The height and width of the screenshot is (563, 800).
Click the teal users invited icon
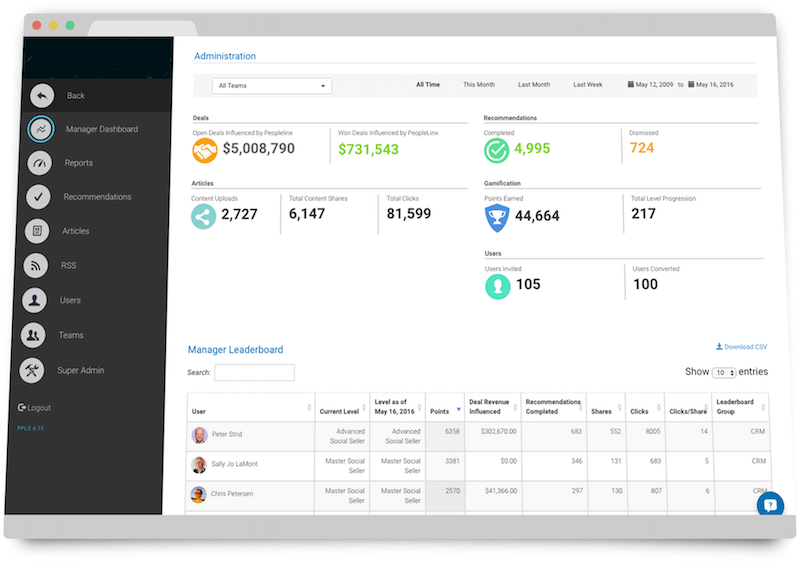coord(497,286)
